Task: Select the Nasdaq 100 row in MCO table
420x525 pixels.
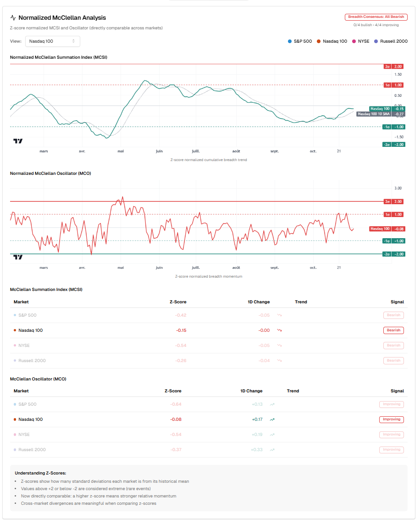Action: [x=209, y=419]
